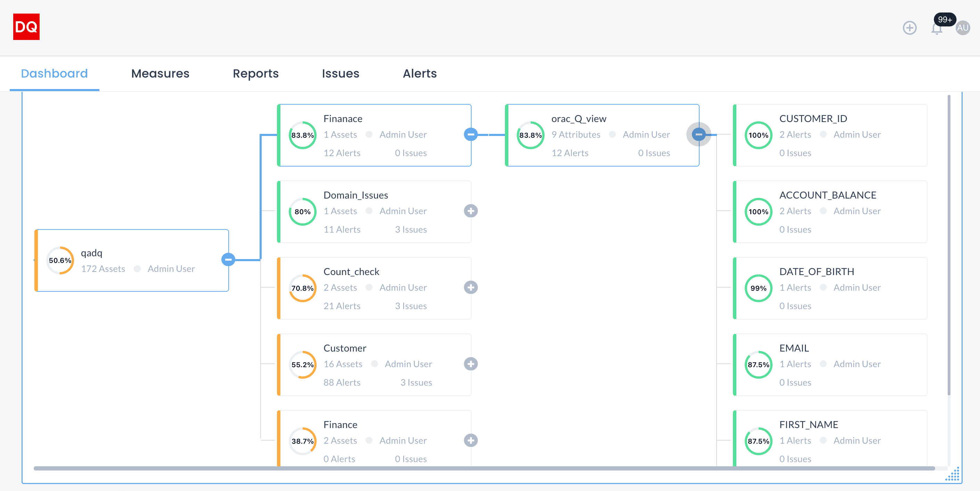980x491 pixels.
Task: Collapse the Finanace node children
Action: (471, 134)
